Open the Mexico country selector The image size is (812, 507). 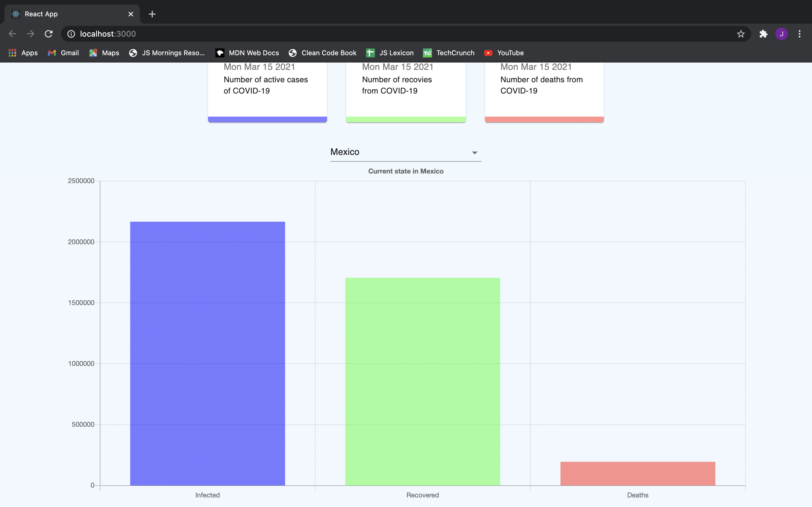pos(399,152)
